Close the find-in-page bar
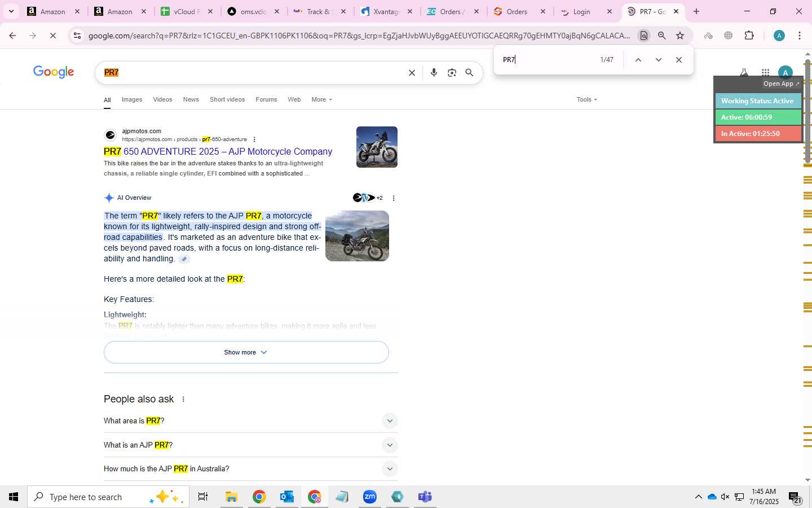Screen dimensions: 812x508 point(679,60)
